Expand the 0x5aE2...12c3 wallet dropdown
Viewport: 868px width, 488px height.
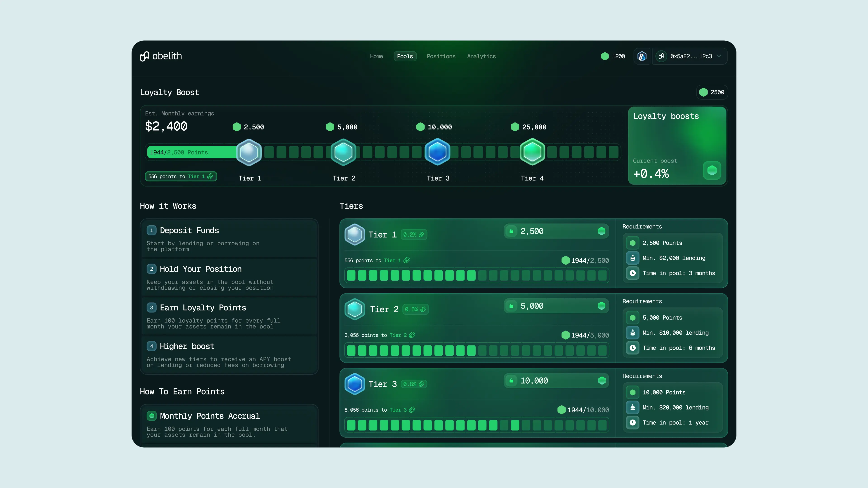[x=690, y=56]
